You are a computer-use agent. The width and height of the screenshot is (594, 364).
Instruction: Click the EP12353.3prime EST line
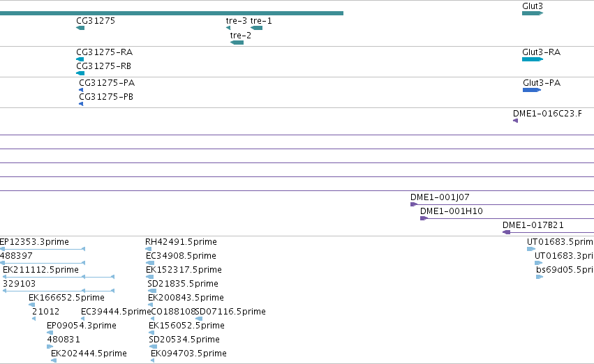coord(43,249)
